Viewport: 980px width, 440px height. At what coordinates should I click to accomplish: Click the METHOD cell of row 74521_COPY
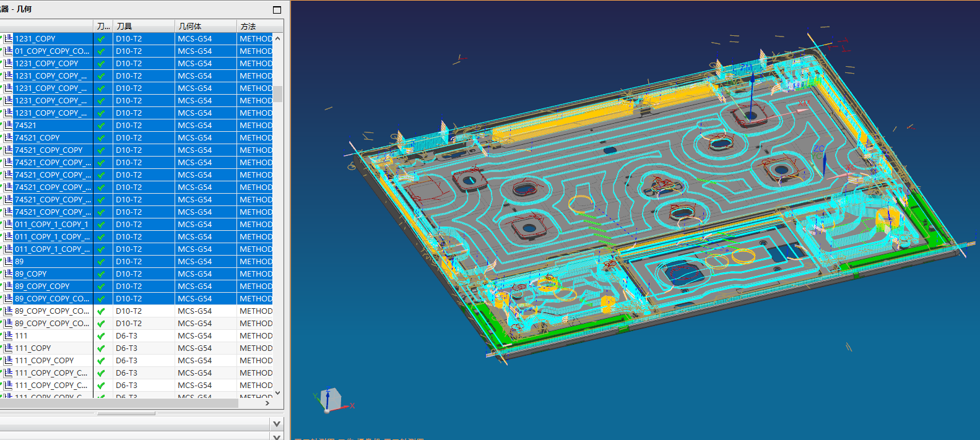coord(255,137)
